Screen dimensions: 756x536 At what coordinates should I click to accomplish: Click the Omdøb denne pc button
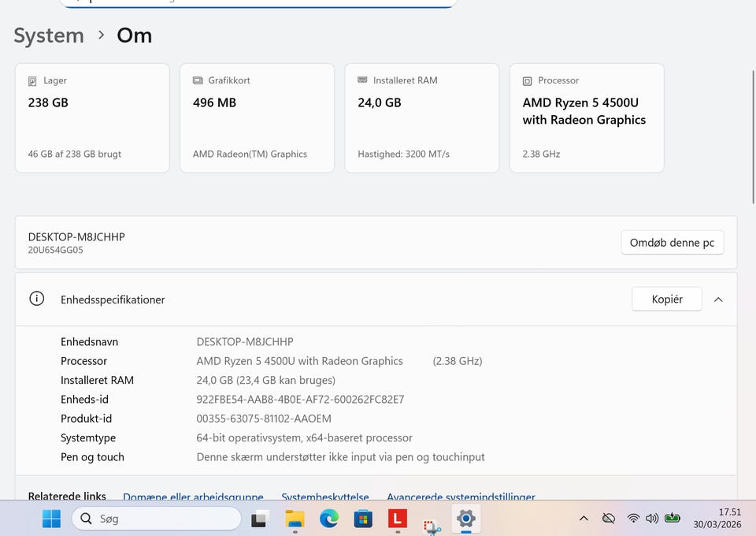click(x=672, y=243)
